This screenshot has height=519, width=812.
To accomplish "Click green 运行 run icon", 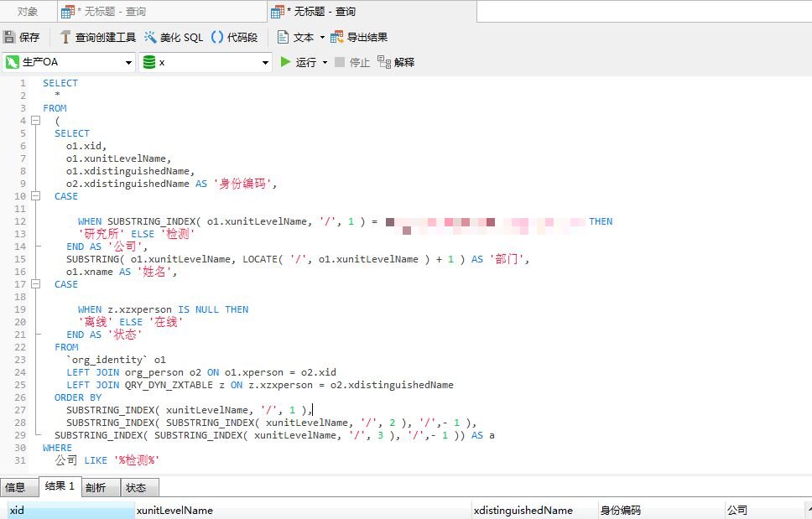I will pyautogui.click(x=285, y=62).
